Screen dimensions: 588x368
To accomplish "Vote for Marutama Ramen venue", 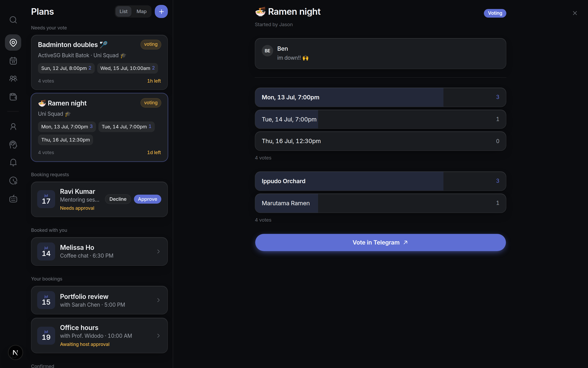I will point(380,203).
